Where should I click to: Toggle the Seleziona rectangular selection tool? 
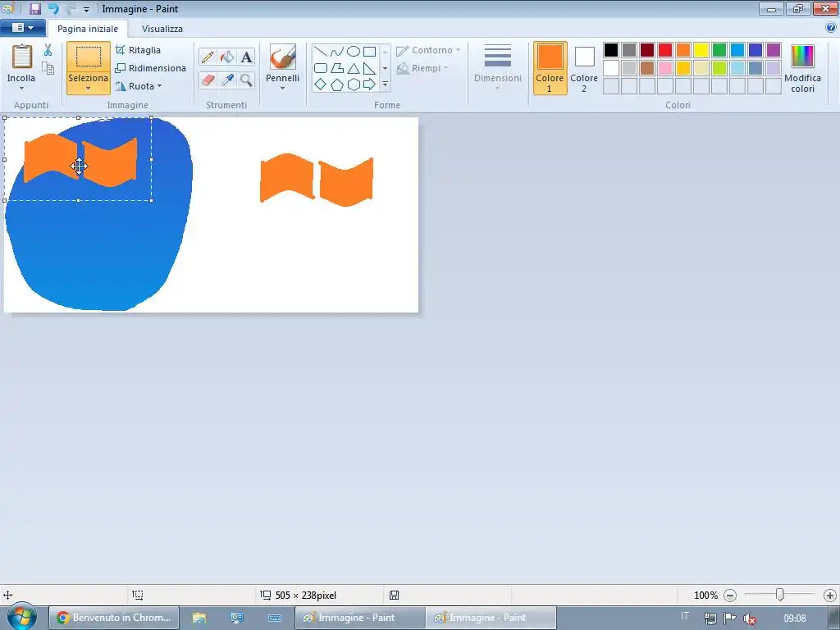pos(89,57)
